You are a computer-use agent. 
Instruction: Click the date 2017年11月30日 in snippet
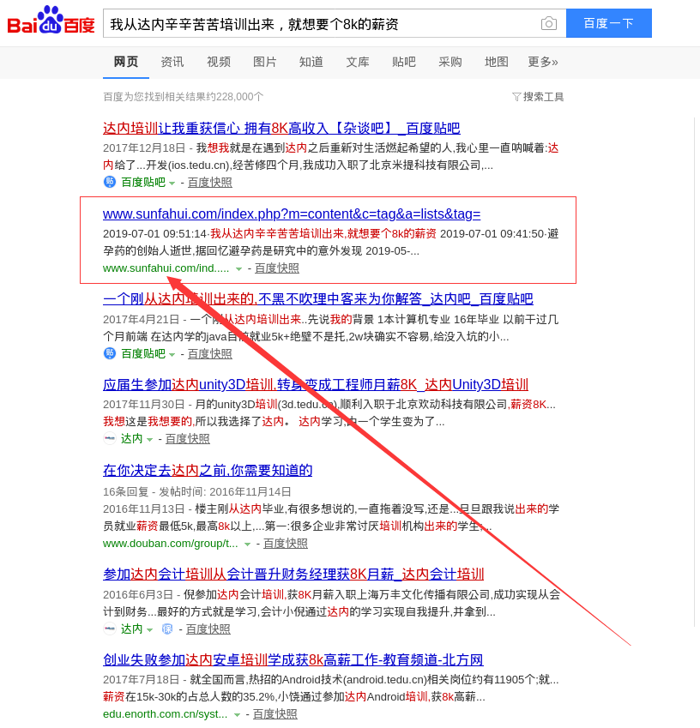(x=144, y=405)
